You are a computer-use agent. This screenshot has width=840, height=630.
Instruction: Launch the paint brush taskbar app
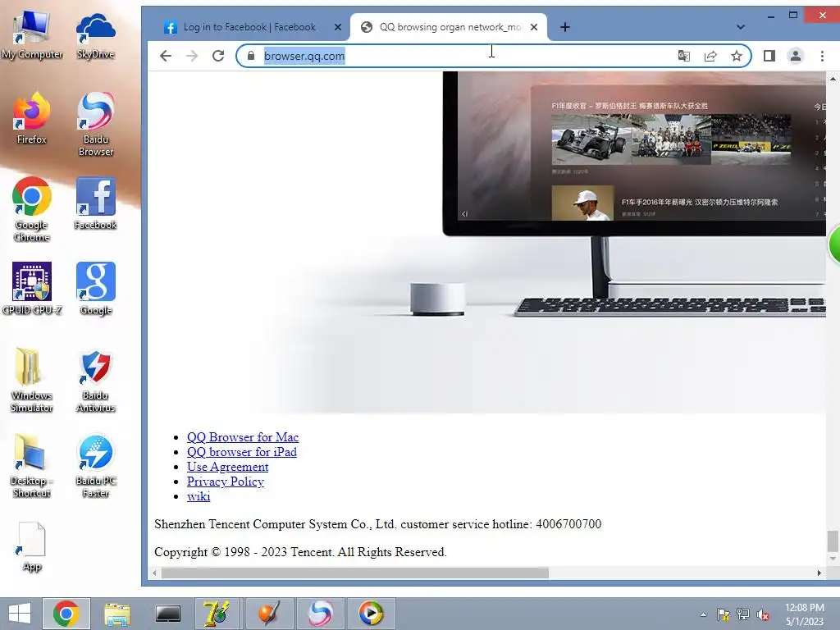point(269,614)
